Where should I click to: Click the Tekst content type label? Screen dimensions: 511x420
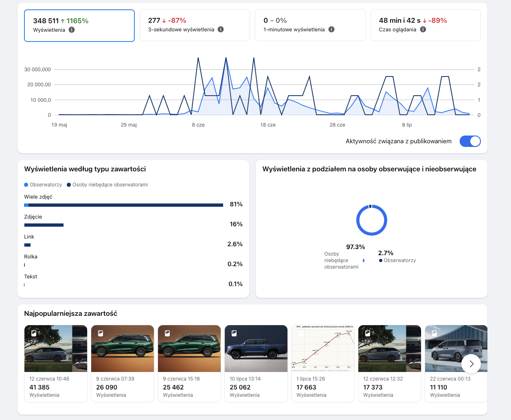[31, 277]
